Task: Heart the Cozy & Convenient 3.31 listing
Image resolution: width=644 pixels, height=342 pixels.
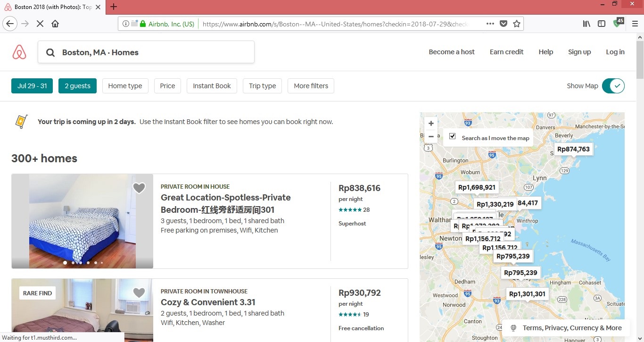Action: click(x=139, y=293)
